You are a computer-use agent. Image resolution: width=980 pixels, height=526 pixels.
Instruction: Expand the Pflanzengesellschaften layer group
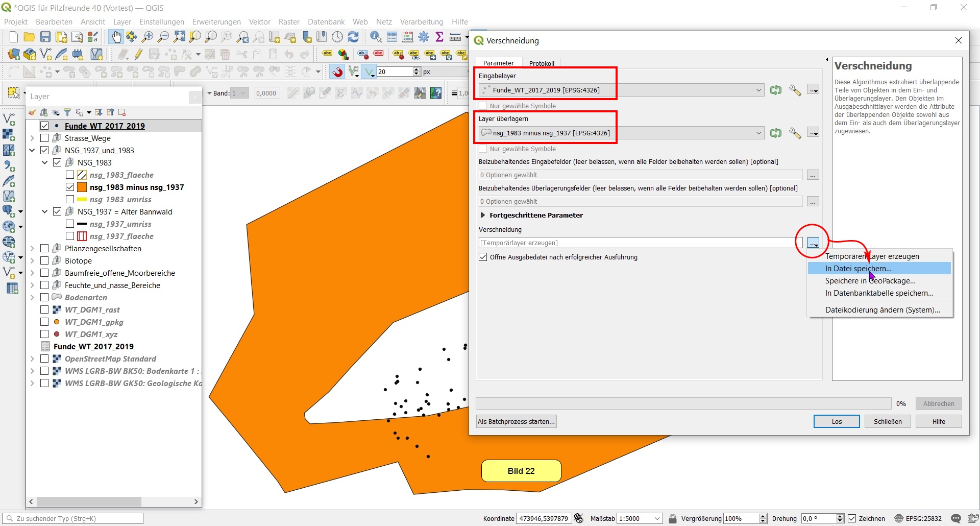(x=32, y=249)
